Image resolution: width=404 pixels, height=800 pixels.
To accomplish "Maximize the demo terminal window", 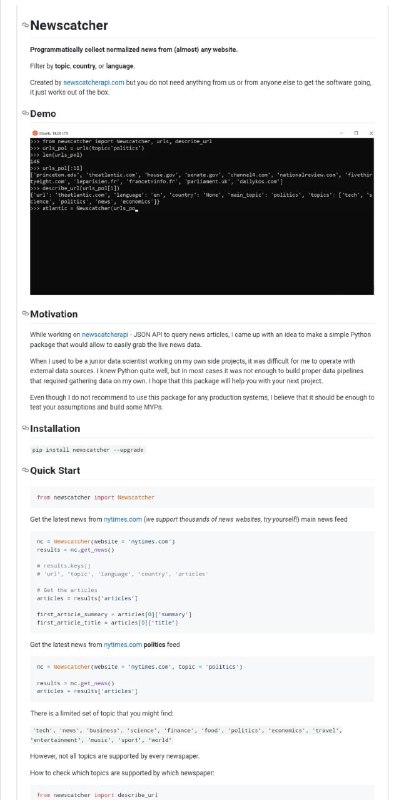I will click(x=356, y=133).
